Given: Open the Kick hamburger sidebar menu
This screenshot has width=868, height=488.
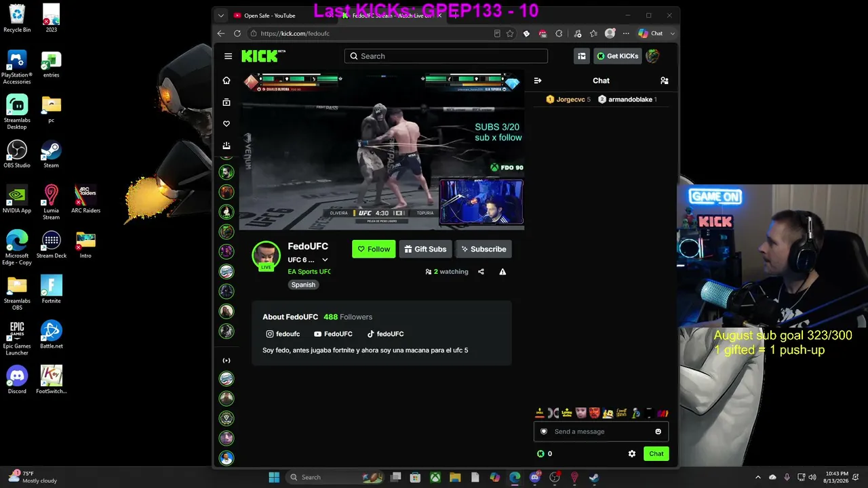Looking at the screenshot, I should click(x=228, y=56).
